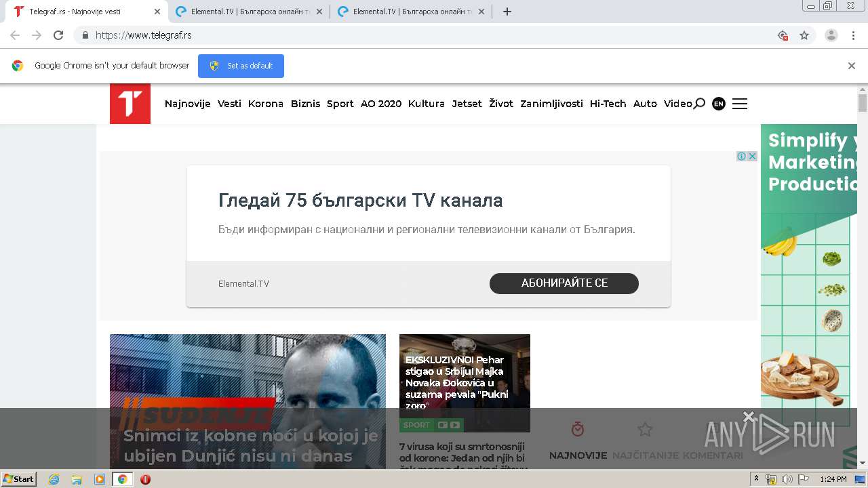Open AO 2020 section
This screenshot has width=868, height=488.
click(381, 104)
